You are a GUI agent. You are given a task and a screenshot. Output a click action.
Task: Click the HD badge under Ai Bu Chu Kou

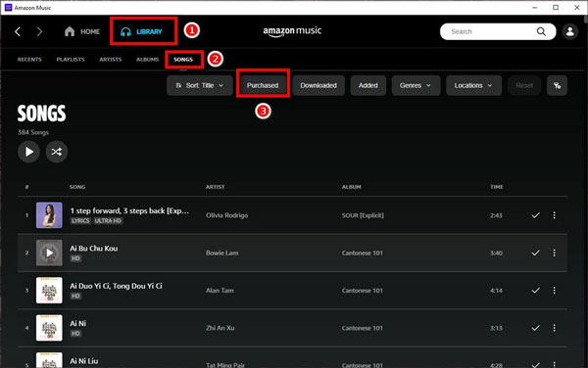point(75,258)
